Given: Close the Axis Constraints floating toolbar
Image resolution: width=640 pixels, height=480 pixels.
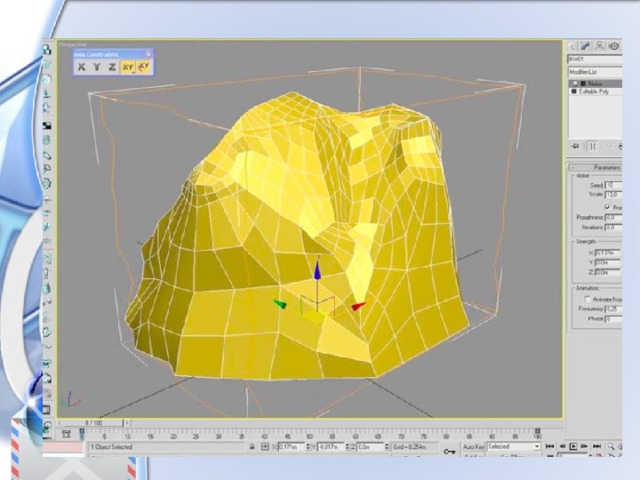Looking at the screenshot, I should point(149,54).
